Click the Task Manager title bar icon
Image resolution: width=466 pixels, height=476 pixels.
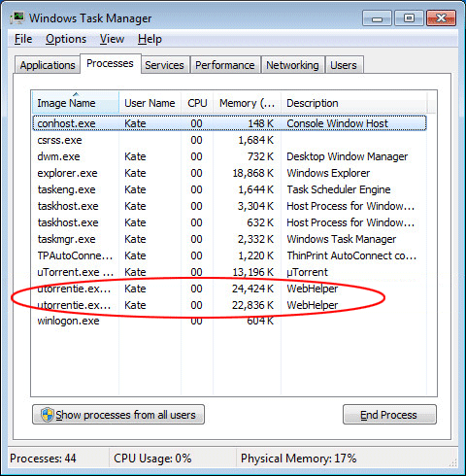pos(17,18)
